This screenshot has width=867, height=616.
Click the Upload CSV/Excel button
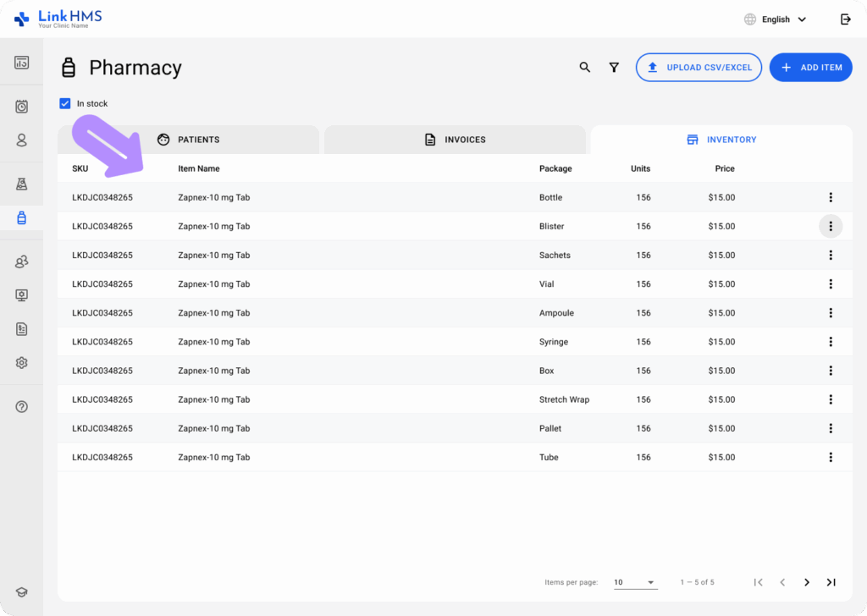(699, 68)
